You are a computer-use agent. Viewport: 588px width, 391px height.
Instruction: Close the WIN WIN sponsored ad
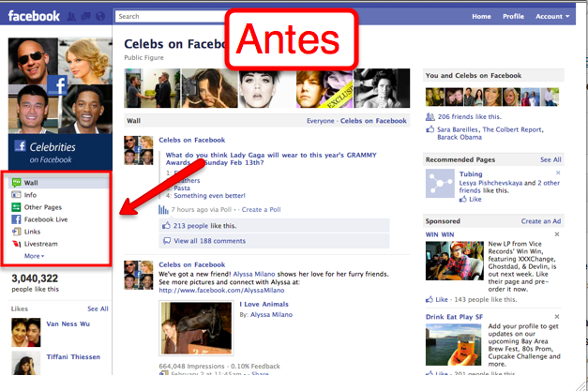click(x=557, y=234)
